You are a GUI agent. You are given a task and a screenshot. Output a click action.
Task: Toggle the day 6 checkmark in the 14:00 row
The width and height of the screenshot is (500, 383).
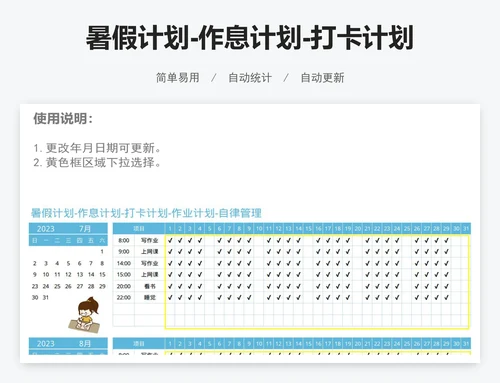tap(219, 263)
